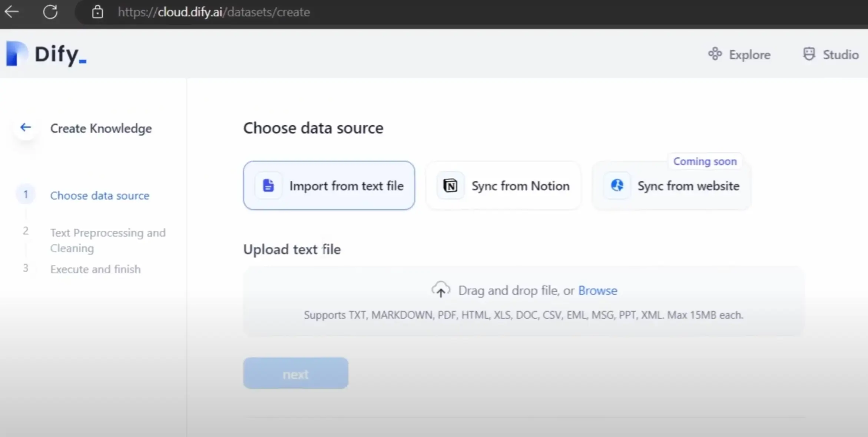Click the browser address bar URL

pyautogui.click(x=213, y=12)
